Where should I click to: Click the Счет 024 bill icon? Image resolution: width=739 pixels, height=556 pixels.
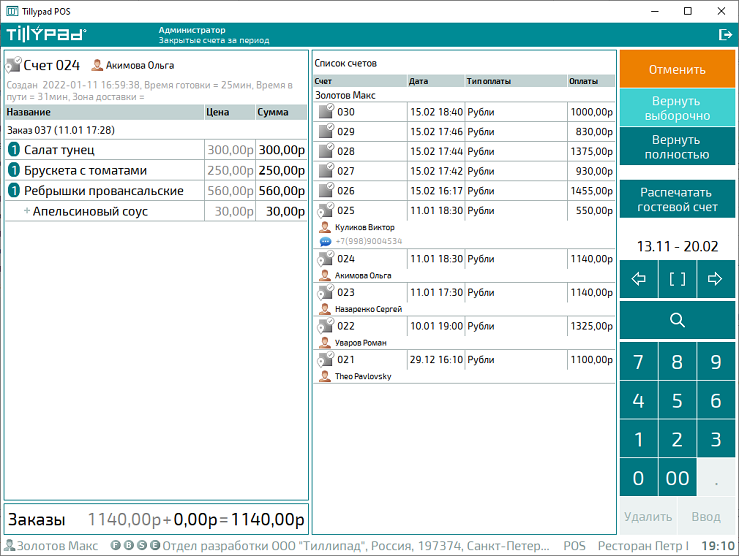(x=13, y=66)
